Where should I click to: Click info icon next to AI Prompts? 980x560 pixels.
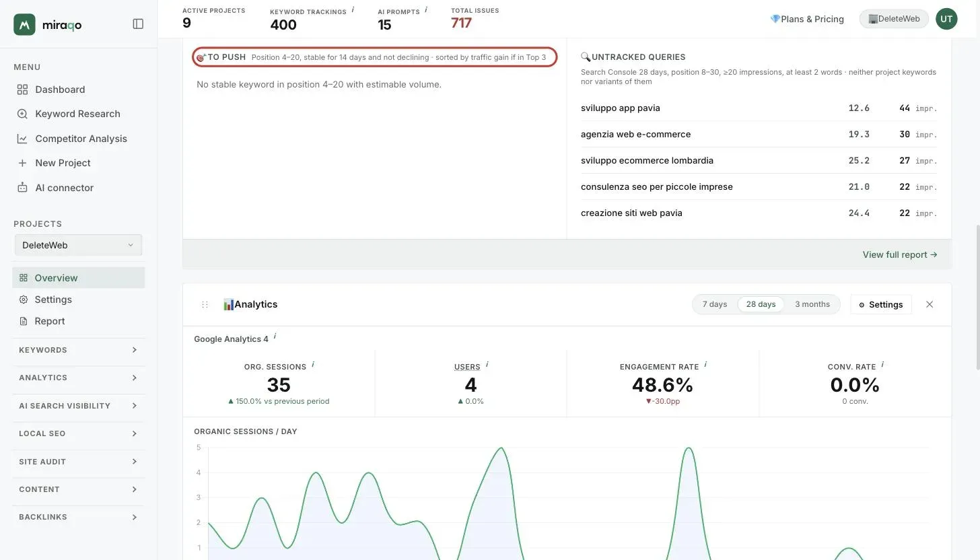pyautogui.click(x=426, y=10)
